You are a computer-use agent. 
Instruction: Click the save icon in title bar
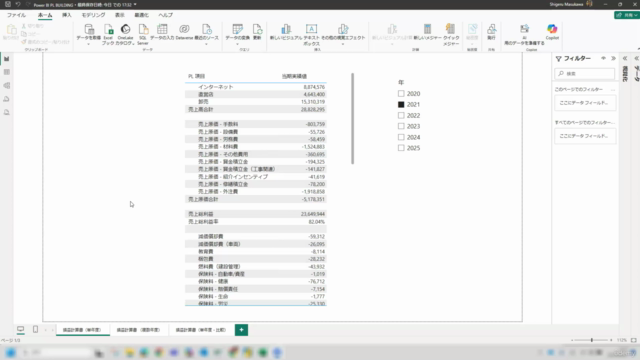click(x=8, y=4)
